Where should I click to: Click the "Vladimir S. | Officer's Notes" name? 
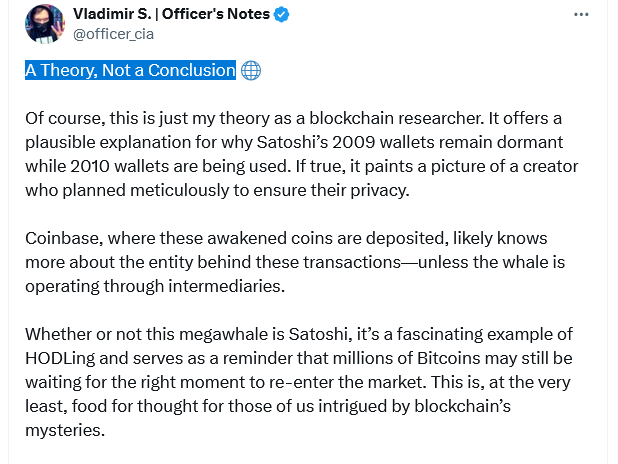click(171, 14)
